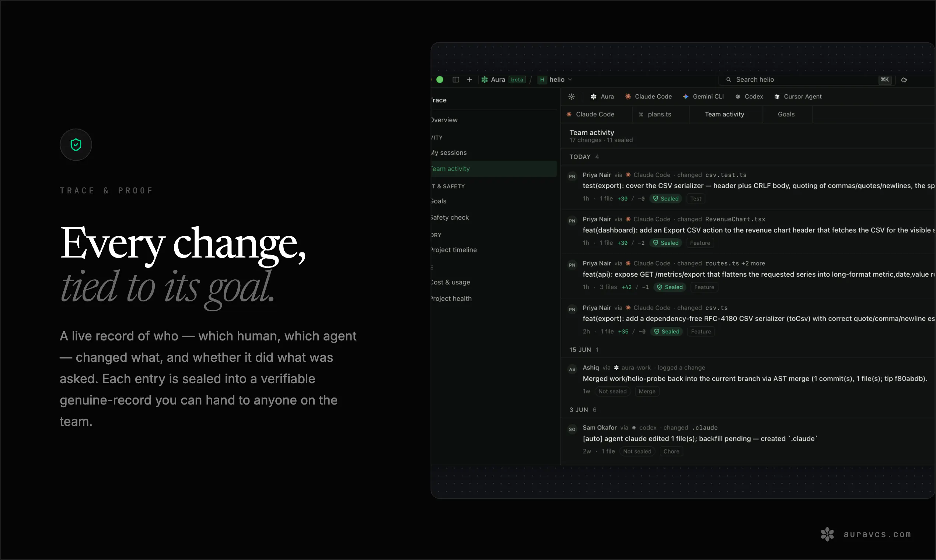Open the feat(api) expose GET /metrics/export entry

point(748,275)
